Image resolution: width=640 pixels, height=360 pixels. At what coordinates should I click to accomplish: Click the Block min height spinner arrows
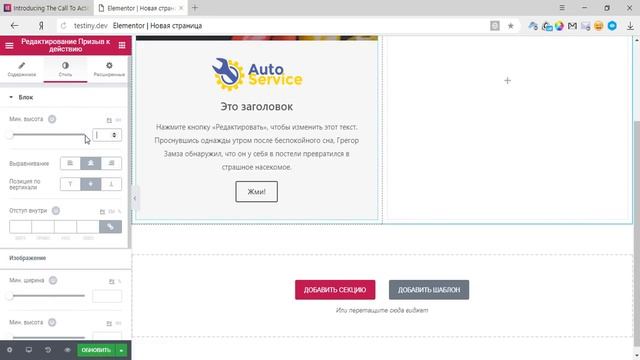click(x=114, y=135)
